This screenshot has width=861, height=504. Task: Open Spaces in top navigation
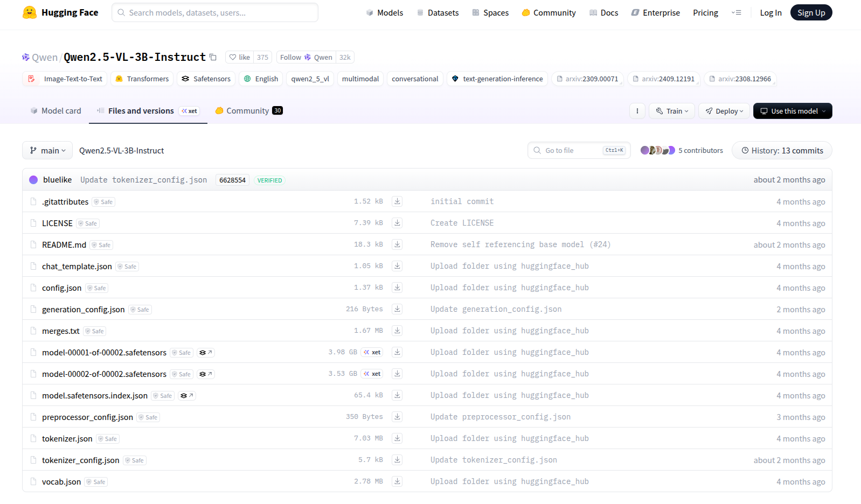pos(490,12)
